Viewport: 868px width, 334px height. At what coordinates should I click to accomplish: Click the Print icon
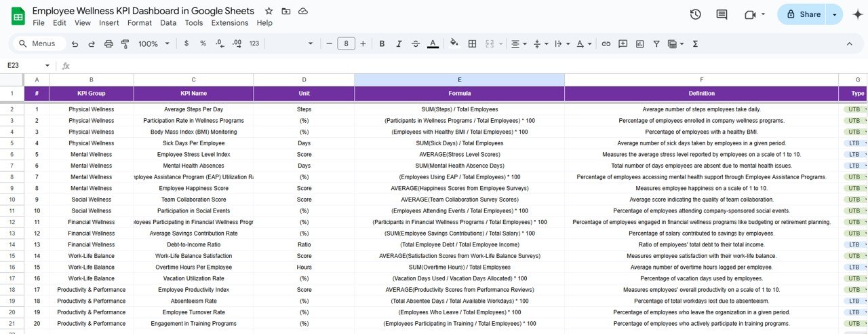108,43
